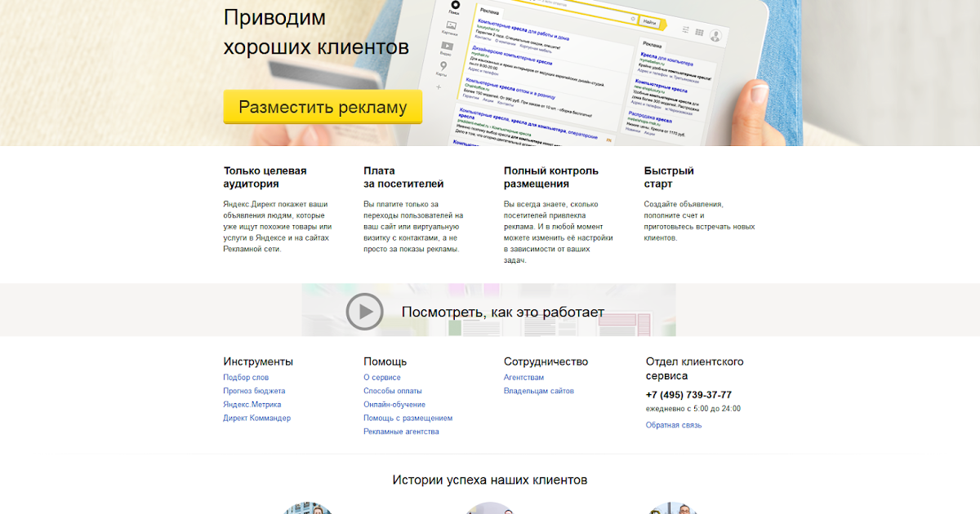This screenshot has height=514, width=980.
Task: Open О сервисе help link
Action: click(382, 378)
